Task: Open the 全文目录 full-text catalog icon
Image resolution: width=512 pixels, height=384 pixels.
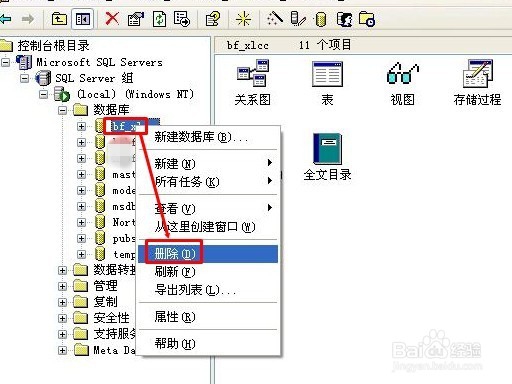Action: tap(327, 157)
